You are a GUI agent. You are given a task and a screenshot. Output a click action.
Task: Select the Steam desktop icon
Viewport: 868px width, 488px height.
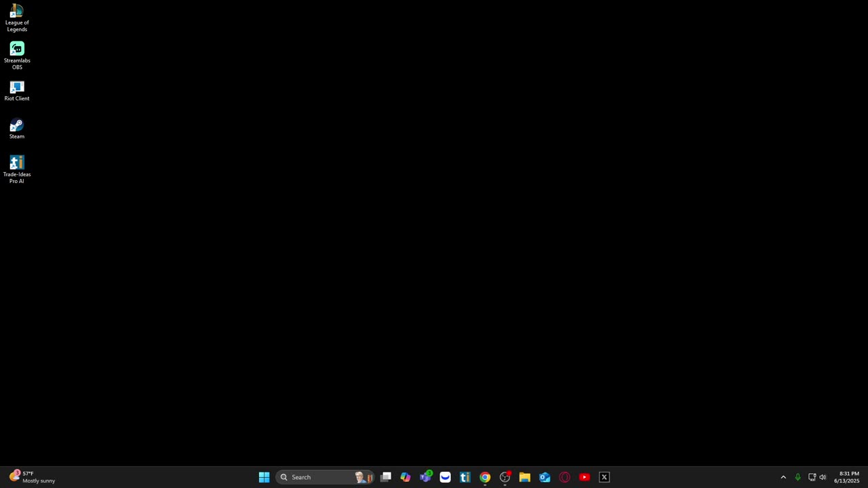point(17,129)
